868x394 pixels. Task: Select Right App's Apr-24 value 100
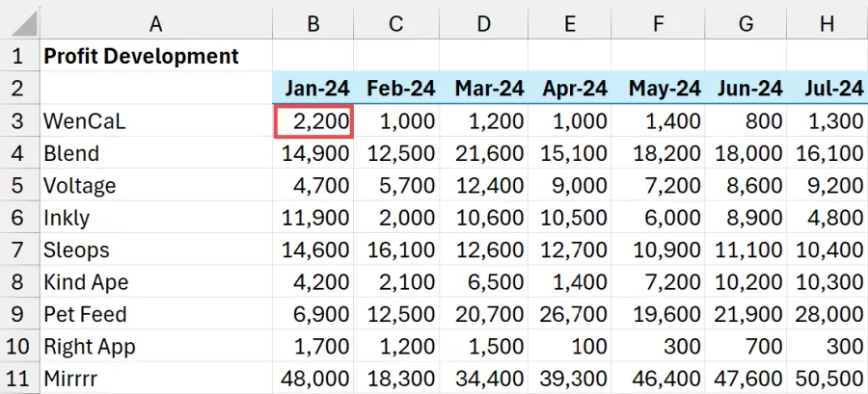[574, 347]
